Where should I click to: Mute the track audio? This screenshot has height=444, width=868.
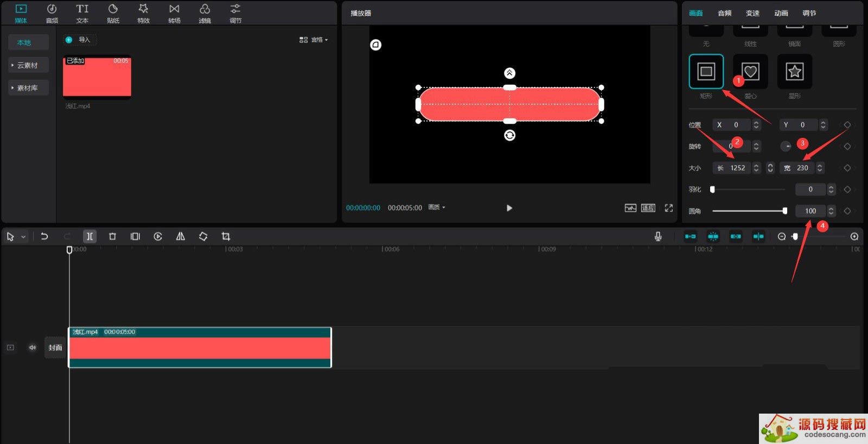pyautogui.click(x=33, y=347)
